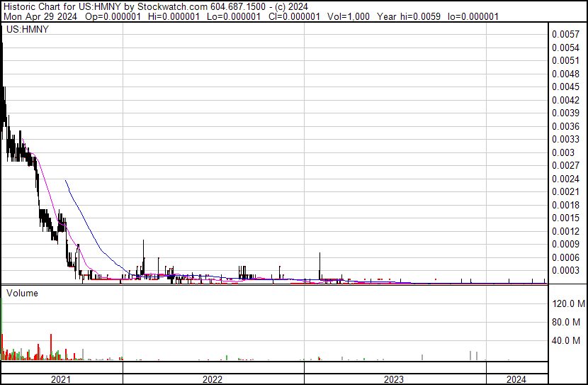Click the start of the blue moving average line
588x385 pixels.
pos(66,181)
